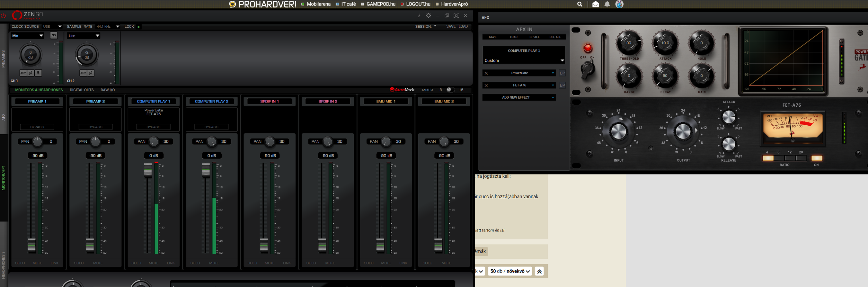This screenshot has width=868, height=287.
Task: Open CH 1 Mic input type dropdown
Action: tap(27, 35)
